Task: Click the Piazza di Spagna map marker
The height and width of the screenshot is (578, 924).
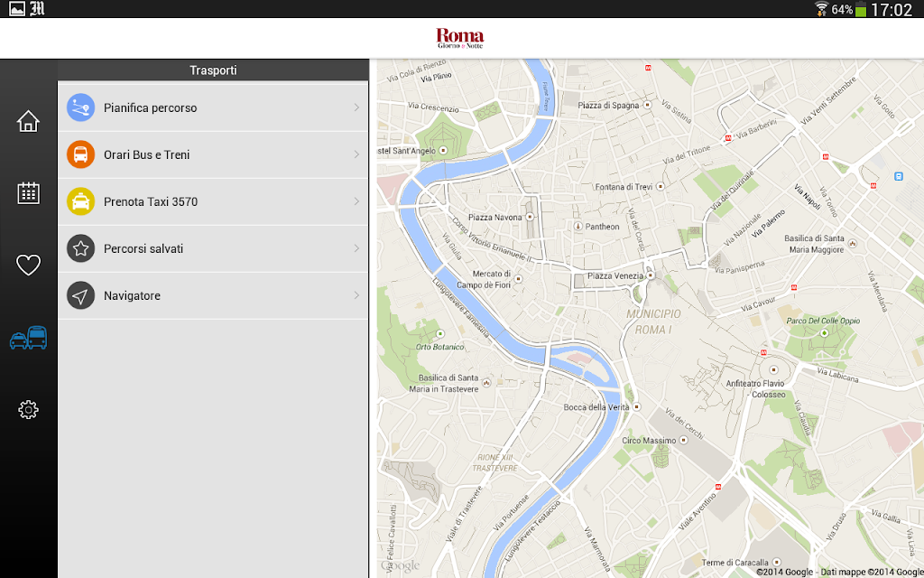Action: [648, 105]
